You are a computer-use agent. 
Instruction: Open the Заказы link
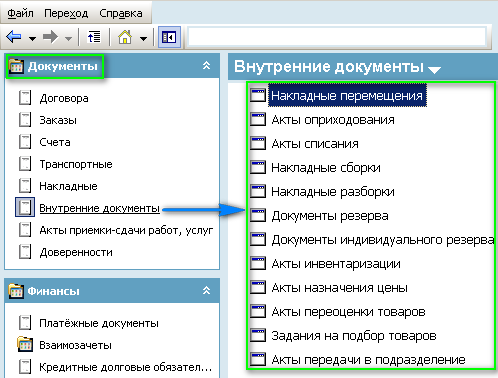(x=58, y=120)
